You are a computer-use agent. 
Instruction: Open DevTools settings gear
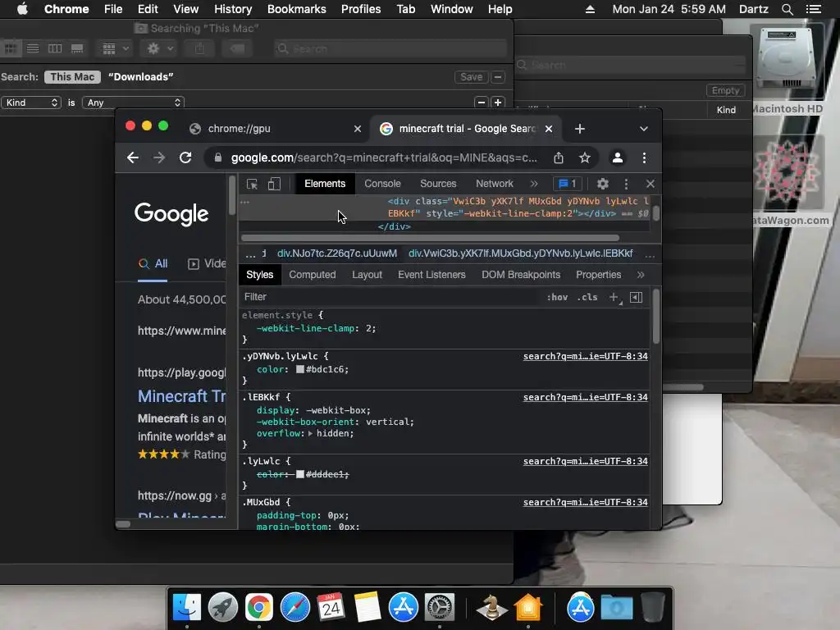click(x=603, y=184)
